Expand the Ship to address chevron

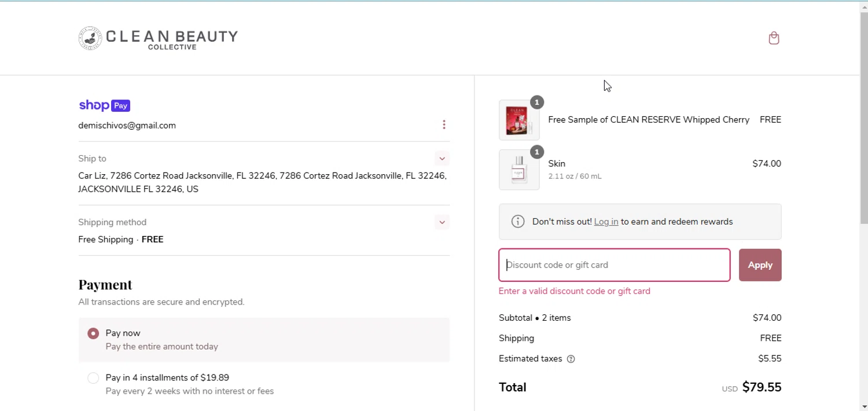tap(442, 159)
